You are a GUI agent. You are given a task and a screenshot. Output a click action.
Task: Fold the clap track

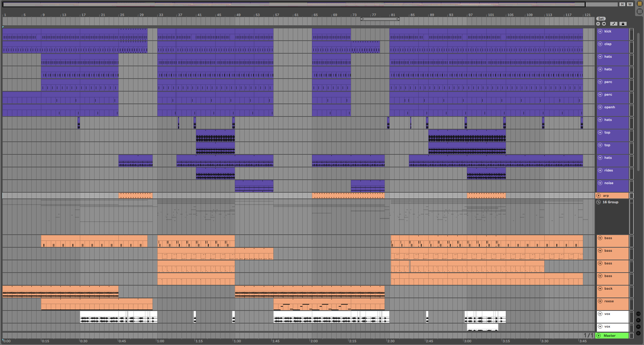point(600,44)
